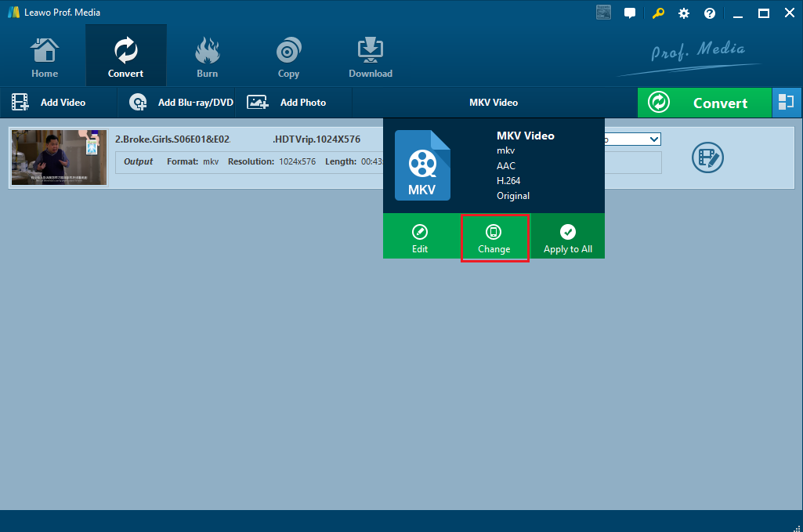Choose Edit in the profile popup
The image size is (803, 532).
420,238
